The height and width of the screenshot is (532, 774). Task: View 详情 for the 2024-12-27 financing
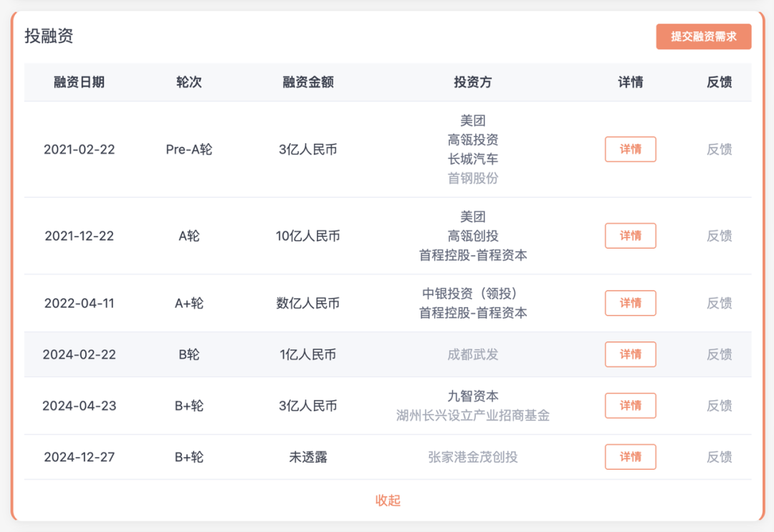click(630, 457)
